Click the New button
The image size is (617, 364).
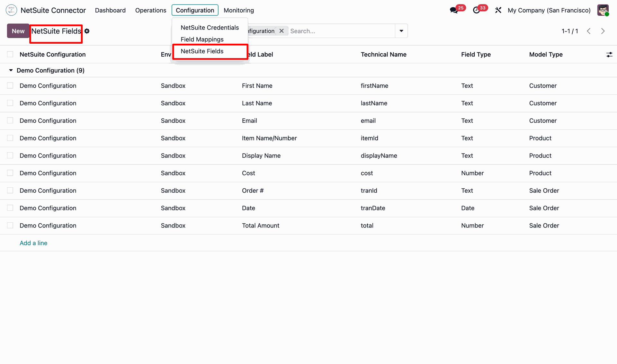(18, 31)
